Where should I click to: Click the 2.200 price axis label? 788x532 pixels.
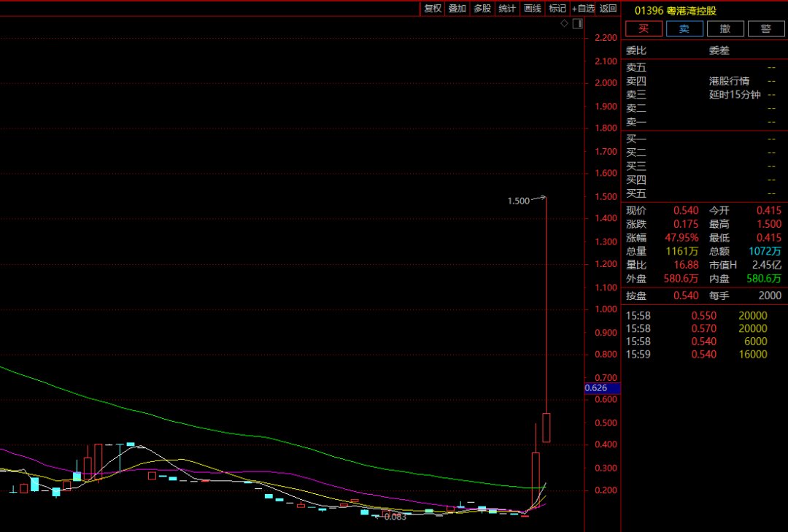pos(606,38)
